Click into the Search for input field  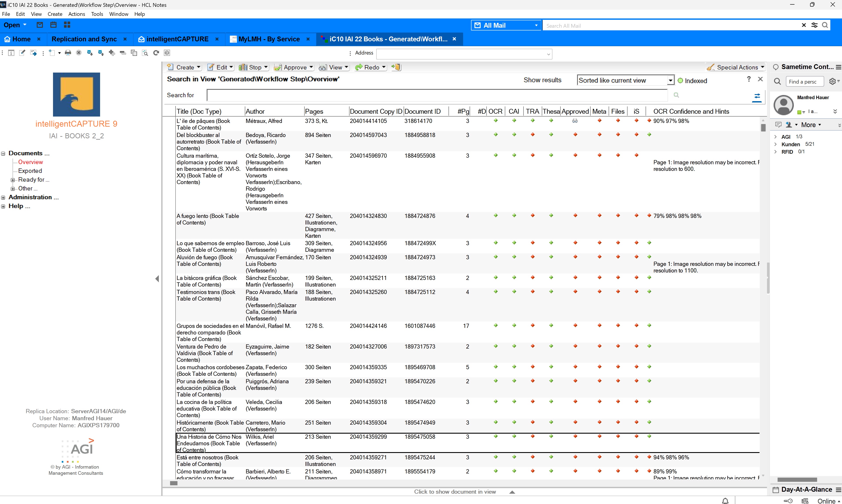(x=437, y=95)
